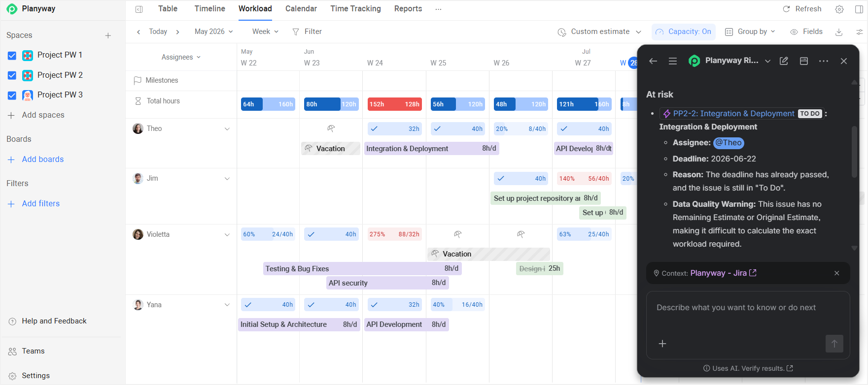This screenshot has width=868, height=385.
Task: Click Jim's W 26 completed 40h cell
Action: 521,179
